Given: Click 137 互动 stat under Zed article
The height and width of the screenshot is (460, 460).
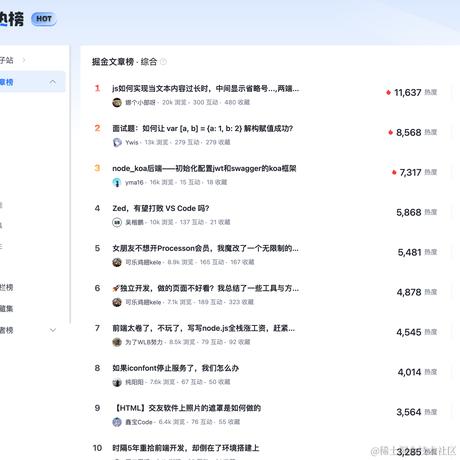Looking at the screenshot, I should point(192,222).
